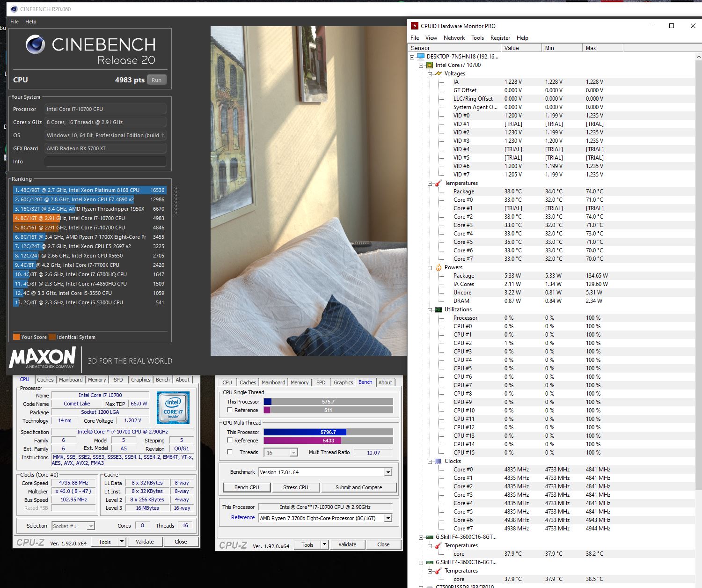Click the Bench CPU button

[247, 487]
